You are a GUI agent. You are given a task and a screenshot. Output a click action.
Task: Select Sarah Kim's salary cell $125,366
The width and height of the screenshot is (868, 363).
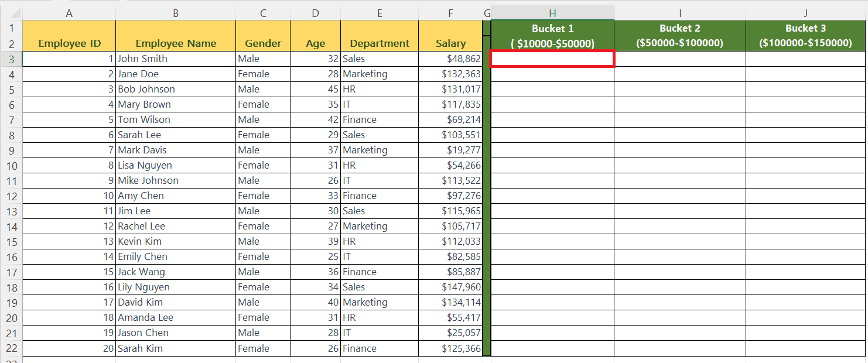coord(450,348)
